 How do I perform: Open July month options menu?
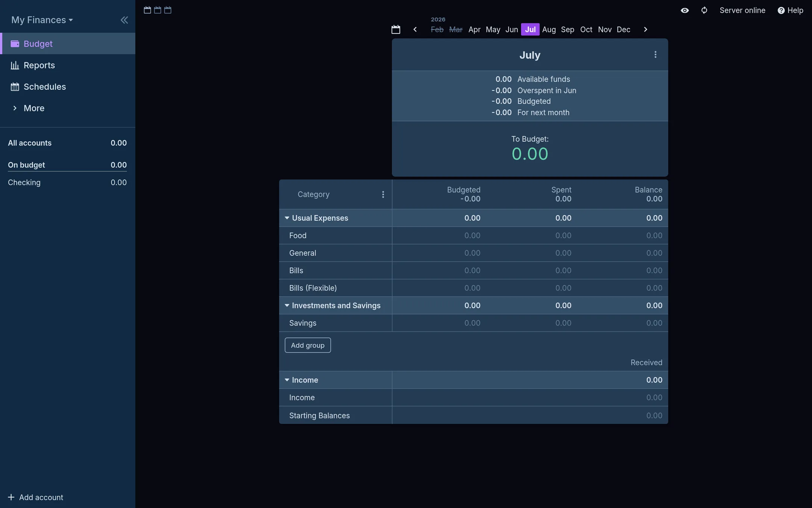655,55
